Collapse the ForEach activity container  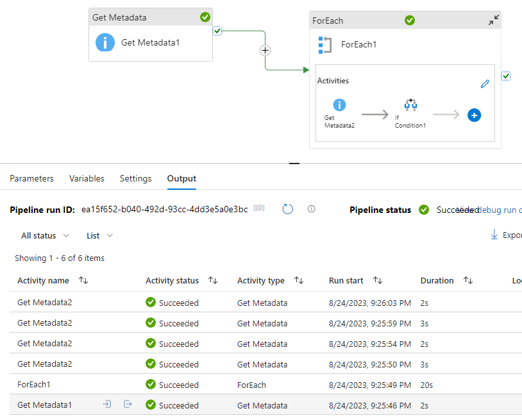[x=494, y=20]
